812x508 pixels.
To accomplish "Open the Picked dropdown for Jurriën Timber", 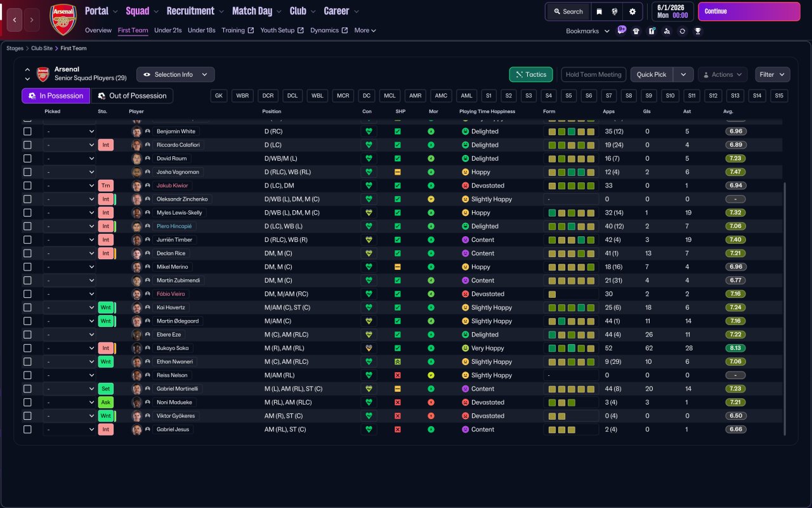I will [x=70, y=240].
